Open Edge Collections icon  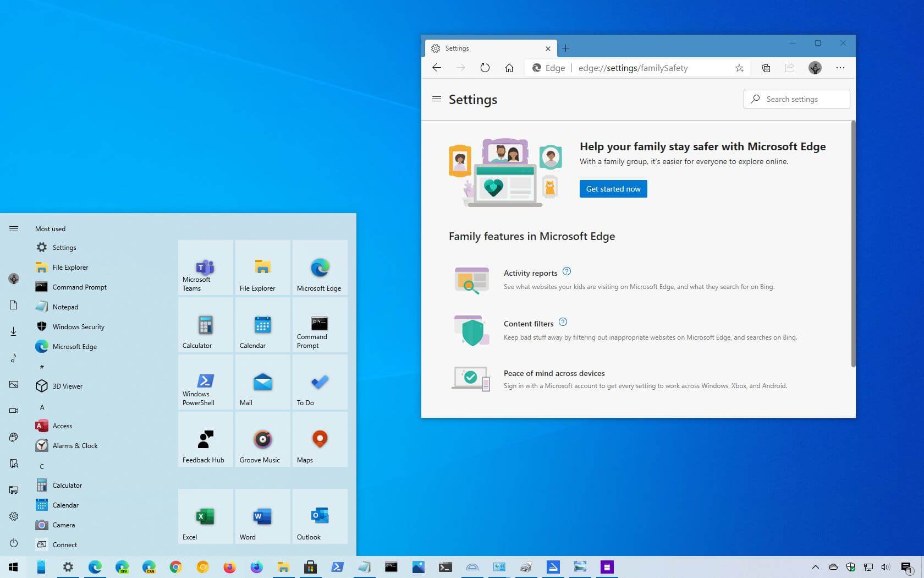(766, 68)
